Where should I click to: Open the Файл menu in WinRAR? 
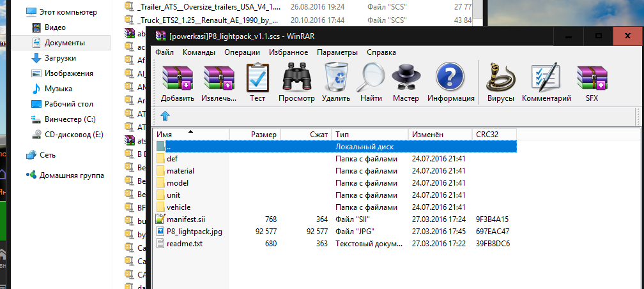164,52
